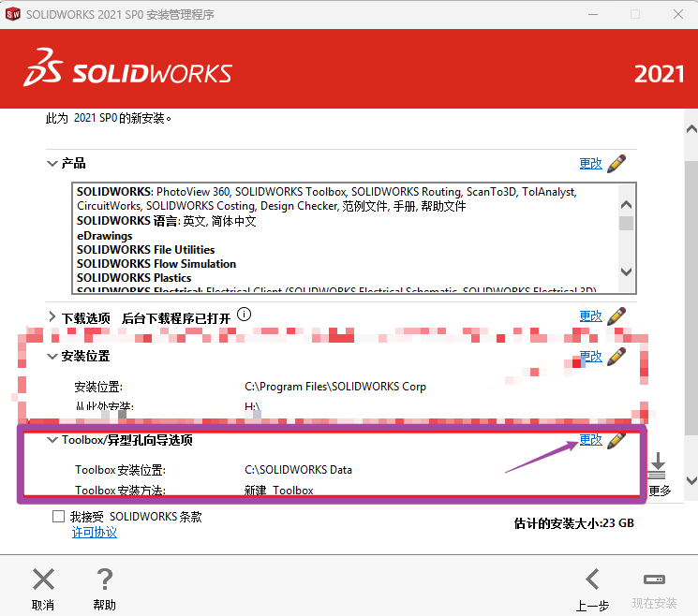Click SOLIDWORKS title bar app icon

(x=13, y=14)
